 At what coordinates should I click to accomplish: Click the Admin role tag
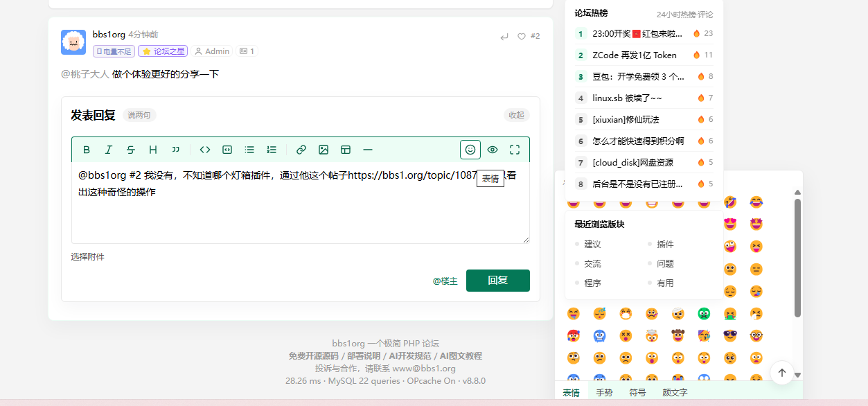click(x=212, y=51)
